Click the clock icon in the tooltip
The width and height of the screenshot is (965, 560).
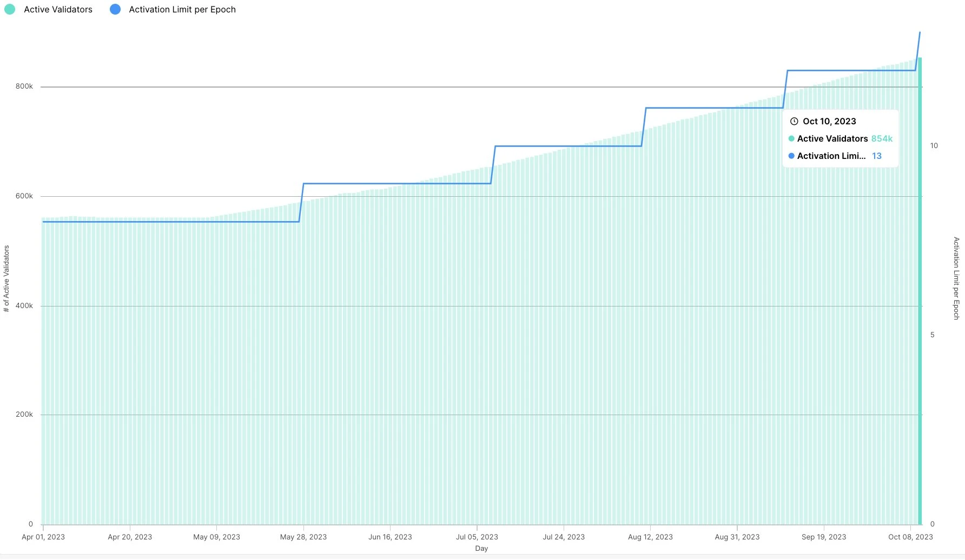794,122
